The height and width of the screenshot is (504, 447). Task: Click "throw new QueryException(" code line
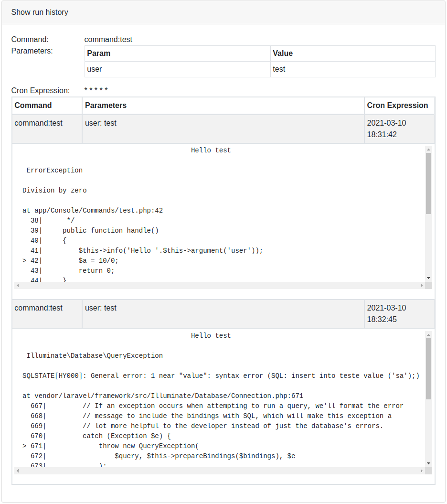point(149,446)
